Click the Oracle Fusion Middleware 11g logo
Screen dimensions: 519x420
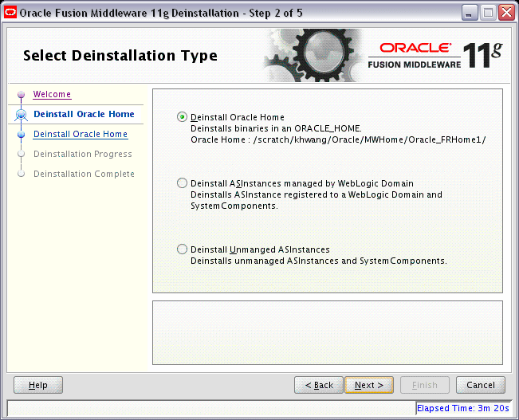tap(435, 56)
